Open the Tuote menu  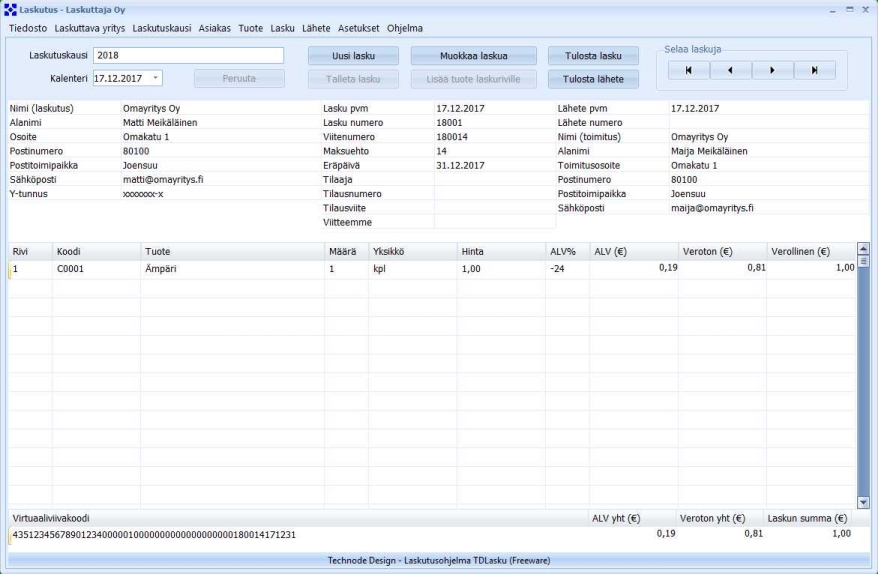pos(250,28)
